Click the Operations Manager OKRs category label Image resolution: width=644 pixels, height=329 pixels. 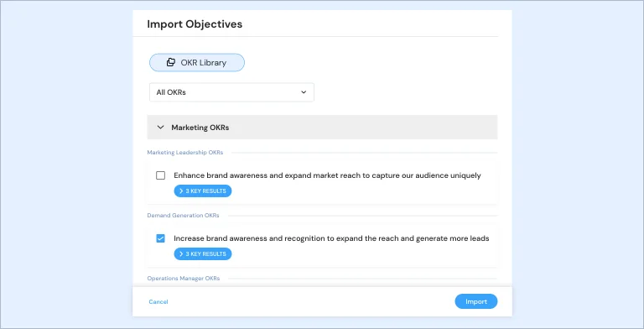point(184,279)
